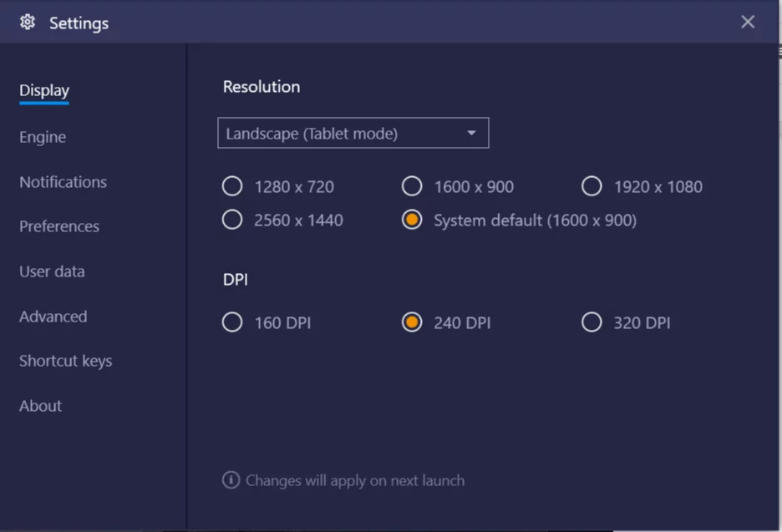The image size is (782, 532).
Task: Click the dropdown arrow in Resolution selector
Action: 471,133
